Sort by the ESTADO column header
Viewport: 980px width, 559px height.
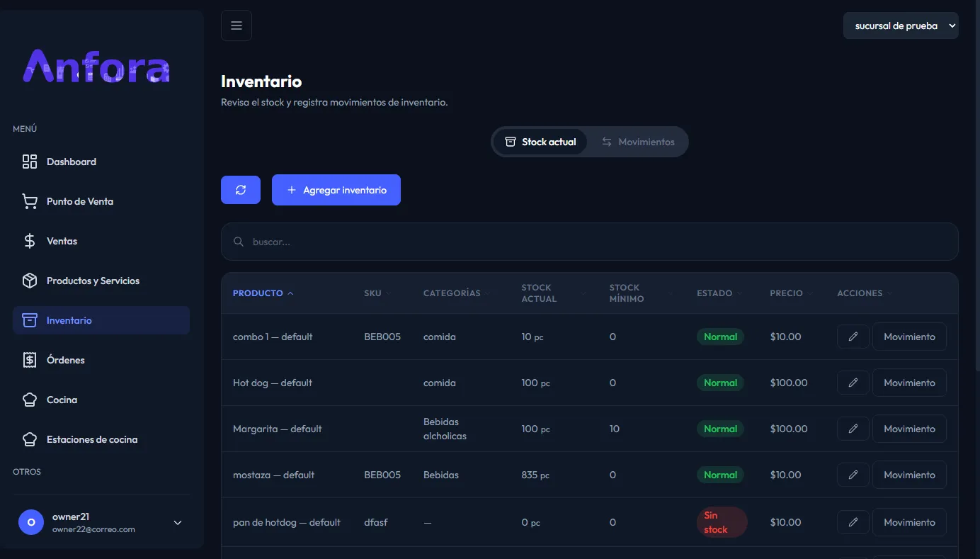[x=719, y=293]
